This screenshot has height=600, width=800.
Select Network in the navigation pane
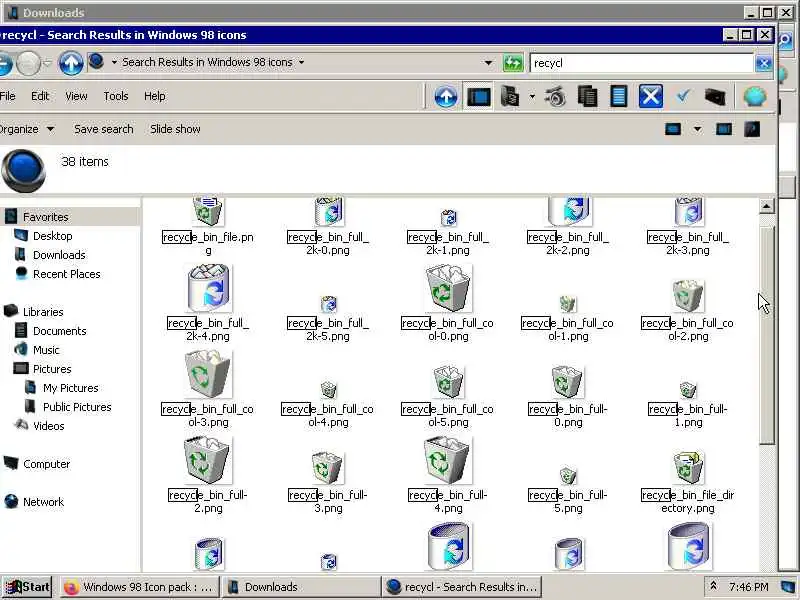43,502
